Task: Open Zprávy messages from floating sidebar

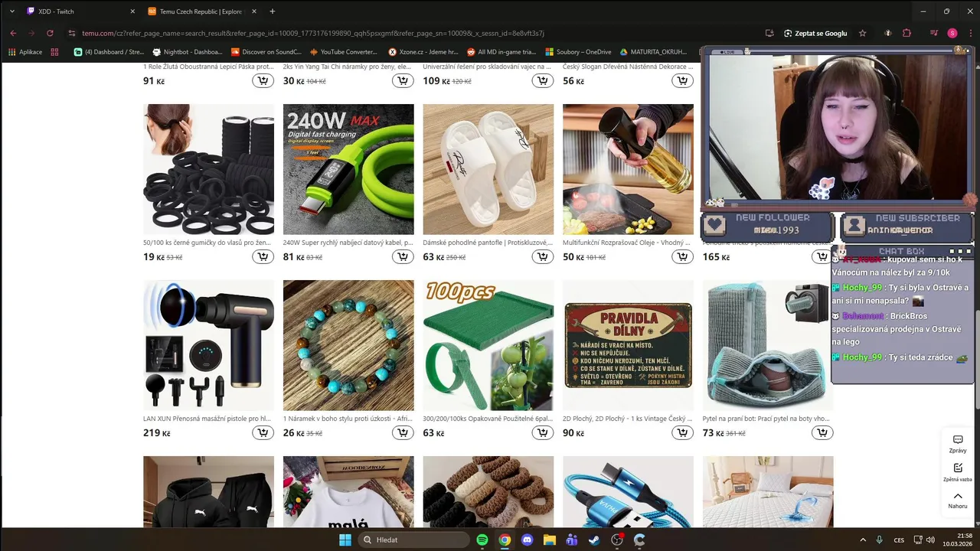Action: [x=958, y=444]
